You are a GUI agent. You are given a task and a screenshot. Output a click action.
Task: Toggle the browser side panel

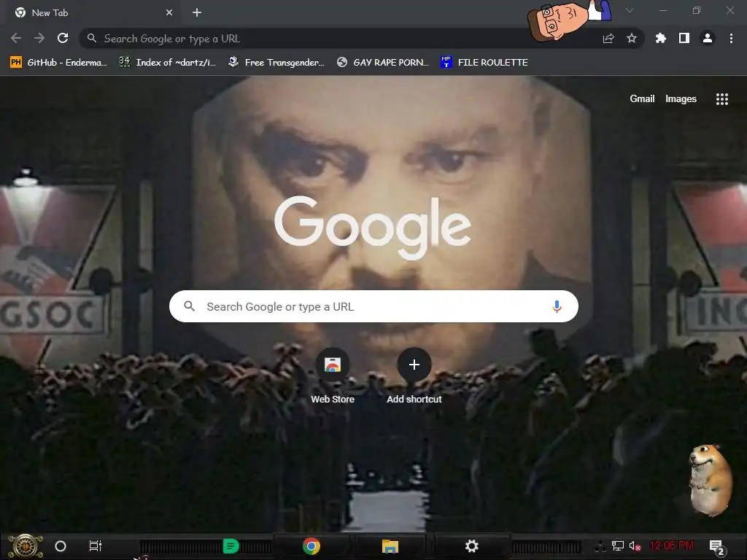(684, 38)
